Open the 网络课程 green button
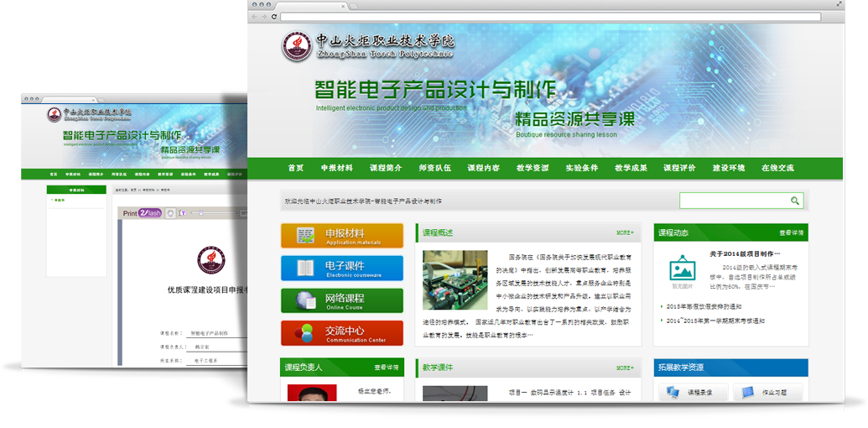 pos(341,300)
